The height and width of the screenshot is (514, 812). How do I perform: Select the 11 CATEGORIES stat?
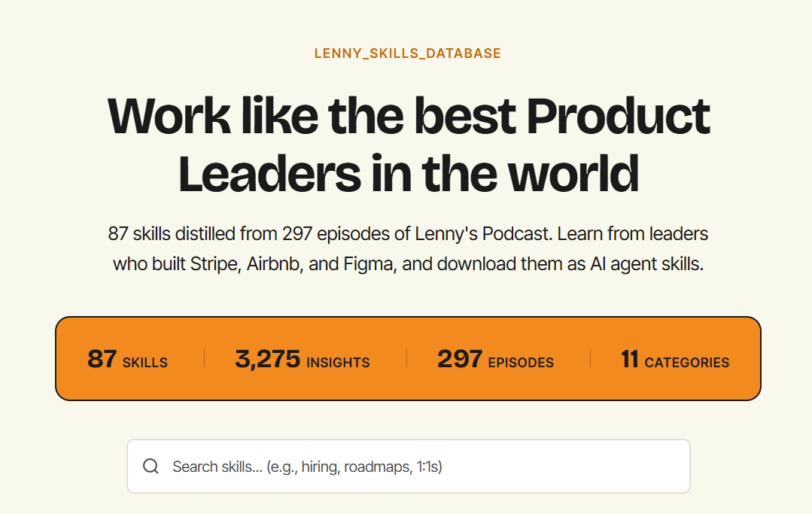[x=674, y=359]
